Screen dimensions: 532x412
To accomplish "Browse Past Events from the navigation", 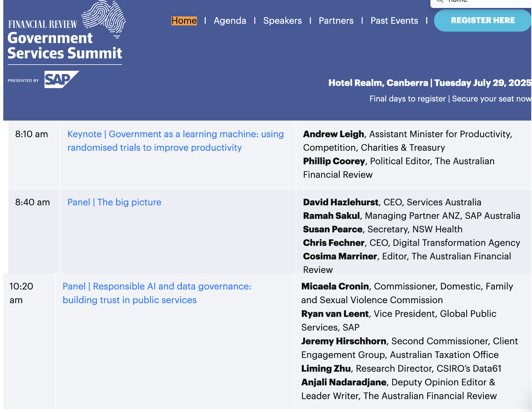I will click(x=394, y=21).
